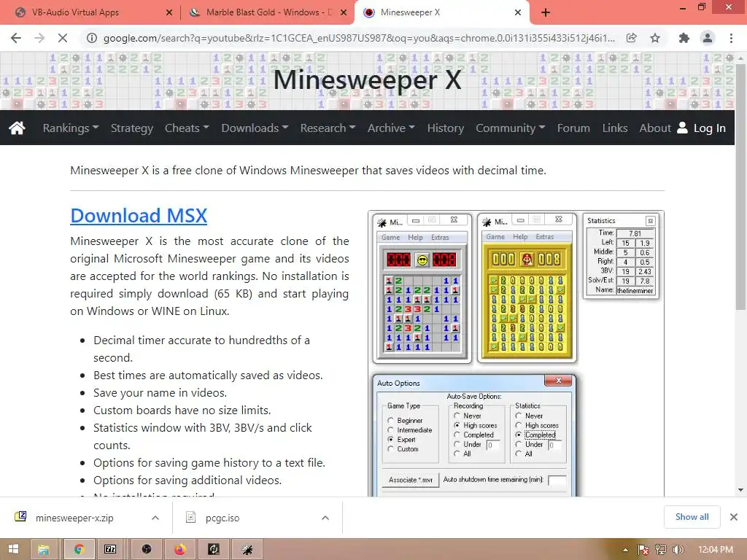The height and width of the screenshot is (560, 747).
Task: Click the Chrome taskbar icon
Action: pos(79,550)
